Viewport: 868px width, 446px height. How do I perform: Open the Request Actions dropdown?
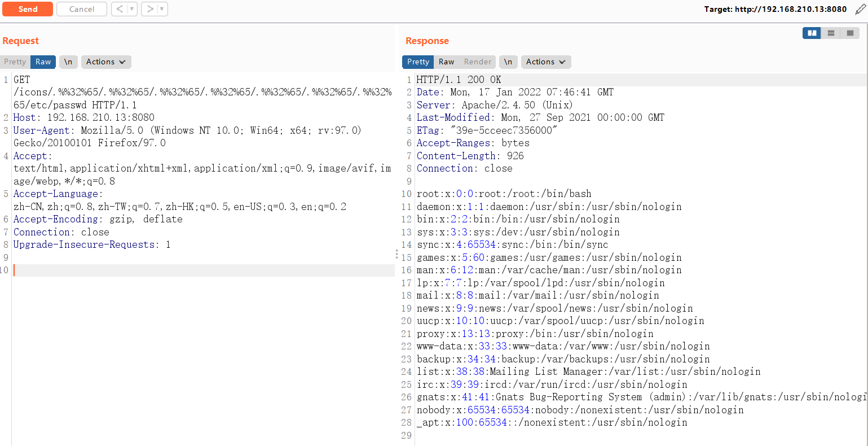click(x=106, y=62)
